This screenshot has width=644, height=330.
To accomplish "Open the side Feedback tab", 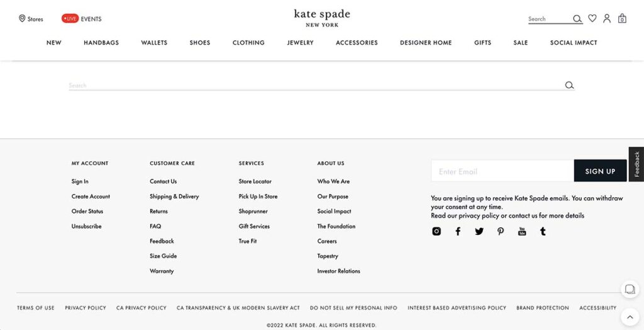I will tap(636, 164).
